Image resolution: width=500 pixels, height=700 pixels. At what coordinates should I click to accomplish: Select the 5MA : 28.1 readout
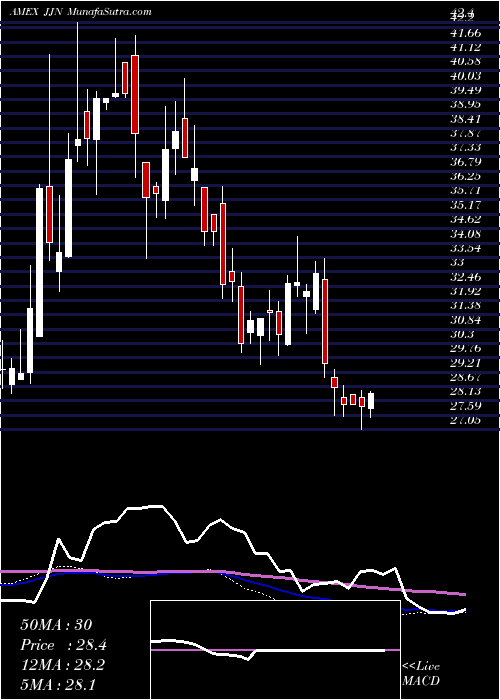(58, 684)
